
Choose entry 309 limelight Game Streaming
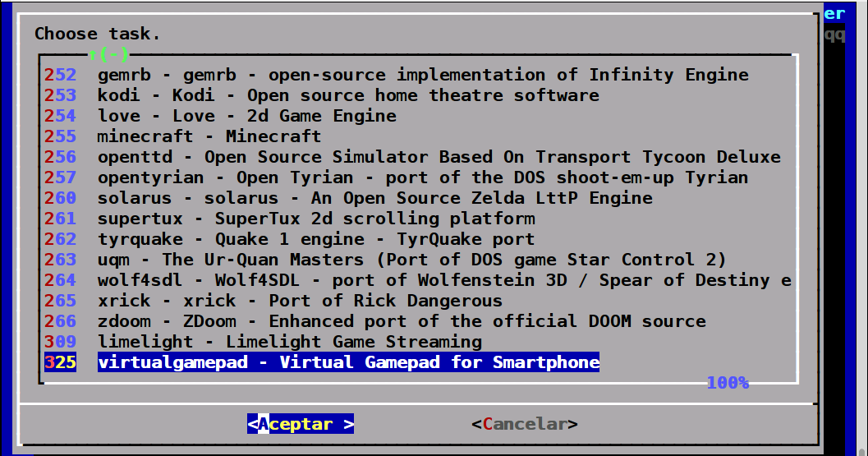263,341
